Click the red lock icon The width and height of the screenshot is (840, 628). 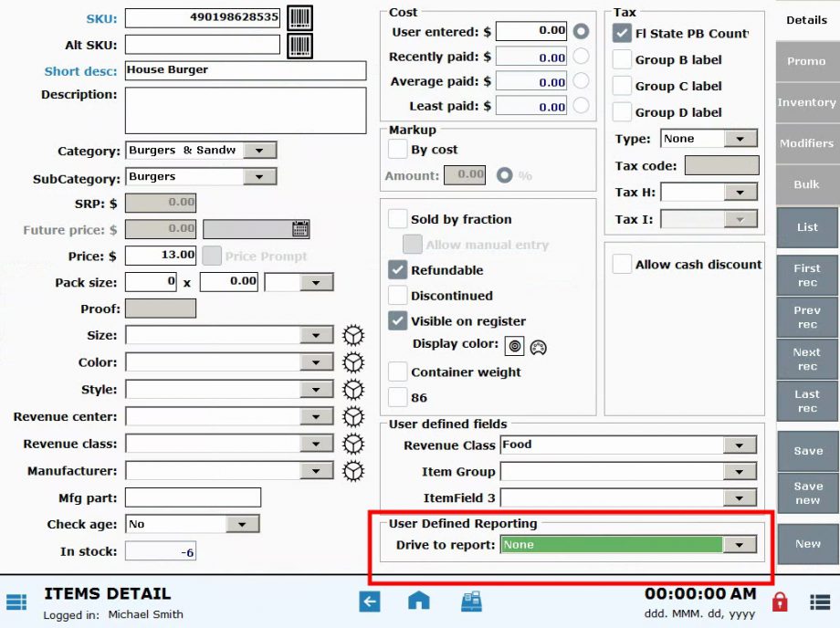780,602
